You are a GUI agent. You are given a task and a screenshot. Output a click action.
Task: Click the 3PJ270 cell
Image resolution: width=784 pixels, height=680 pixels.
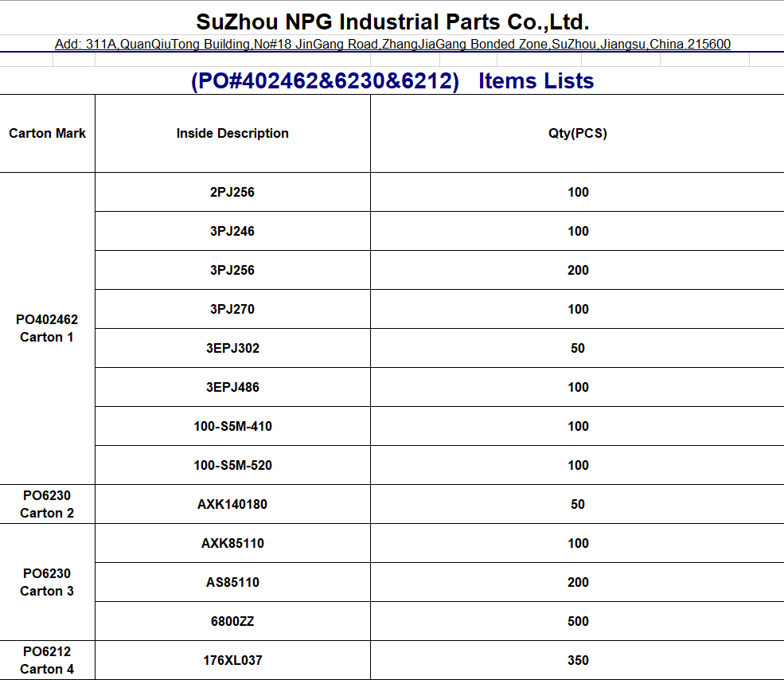click(232, 309)
